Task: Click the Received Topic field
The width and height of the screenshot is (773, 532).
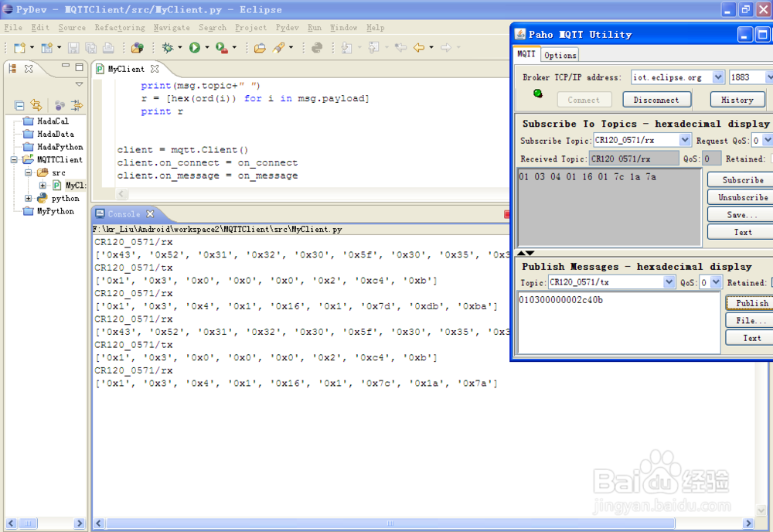Action: (634, 159)
